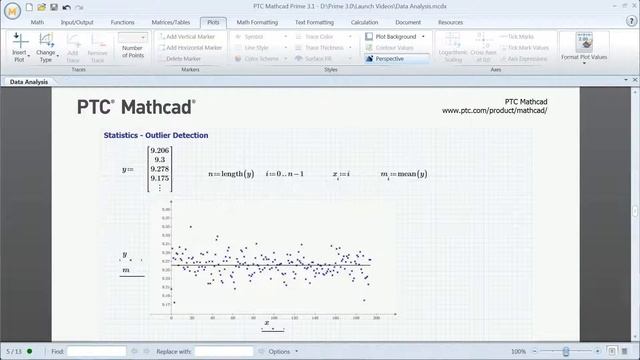Expand the Plot Background dropdown
The width and height of the screenshot is (640, 360).
click(x=423, y=37)
